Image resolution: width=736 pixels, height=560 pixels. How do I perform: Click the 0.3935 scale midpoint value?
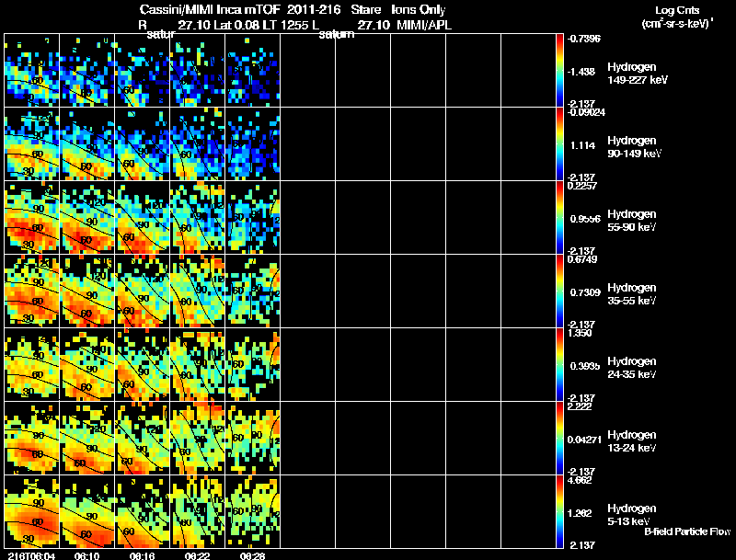click(585, 366)
